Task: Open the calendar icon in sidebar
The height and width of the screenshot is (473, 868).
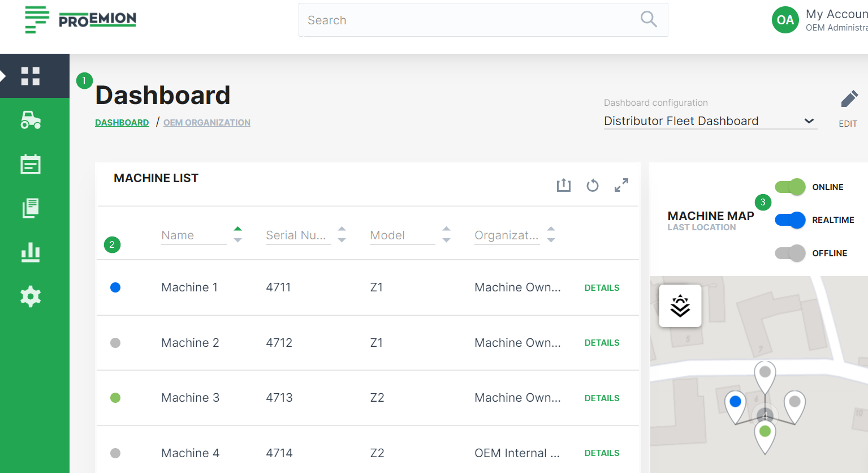Action: [x=31, y=164]
